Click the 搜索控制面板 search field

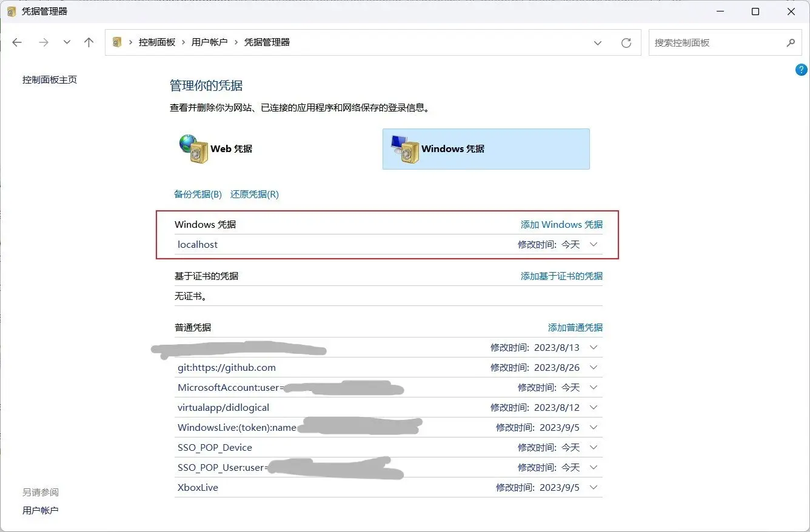[x=715, y=43]
